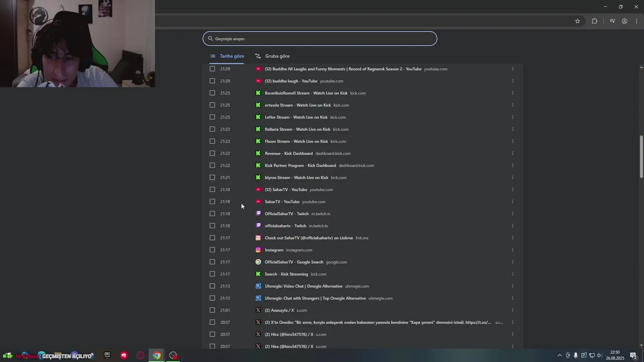Image resolution: width=644 pixels, height=362 pixels.
Task: Click the Instagram favicon in history list
Action: (258, 250)
